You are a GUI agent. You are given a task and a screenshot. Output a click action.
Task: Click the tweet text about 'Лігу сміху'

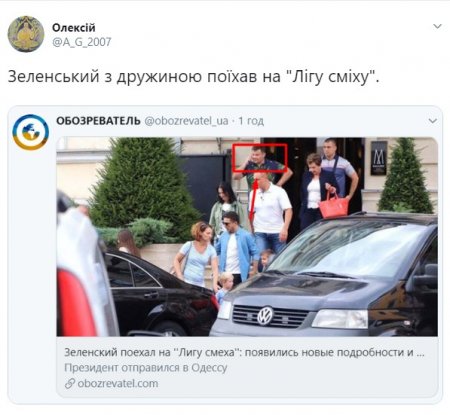(194, 76)
